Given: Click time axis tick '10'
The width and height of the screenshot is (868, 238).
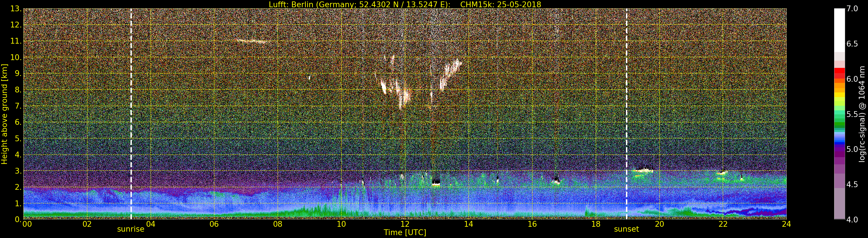Looking at the screenshot, I should coord(341,224).
